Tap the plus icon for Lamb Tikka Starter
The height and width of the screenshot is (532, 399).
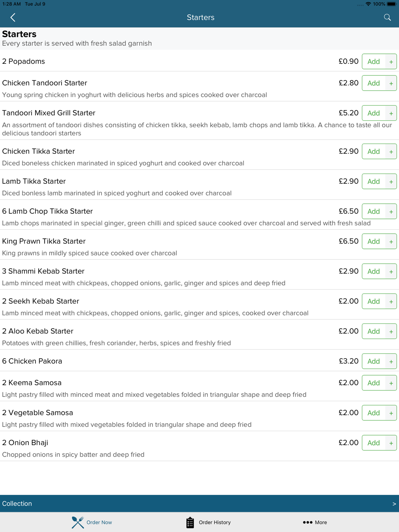tap(391, 182)
